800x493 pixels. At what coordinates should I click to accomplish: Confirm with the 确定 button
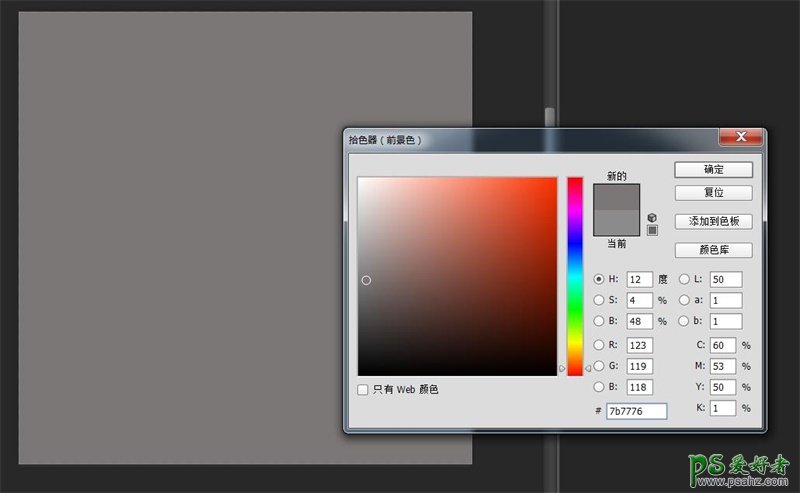[713, 169]
